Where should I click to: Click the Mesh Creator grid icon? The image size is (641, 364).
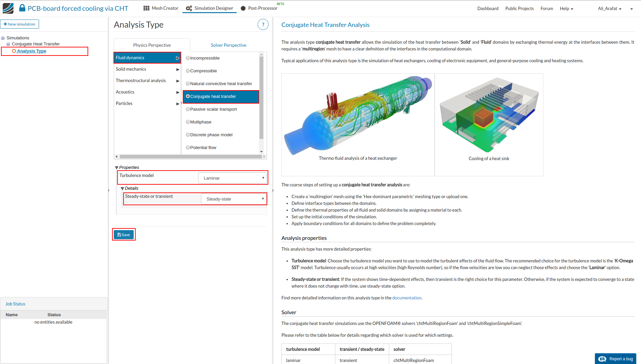[x=146, y=8]
